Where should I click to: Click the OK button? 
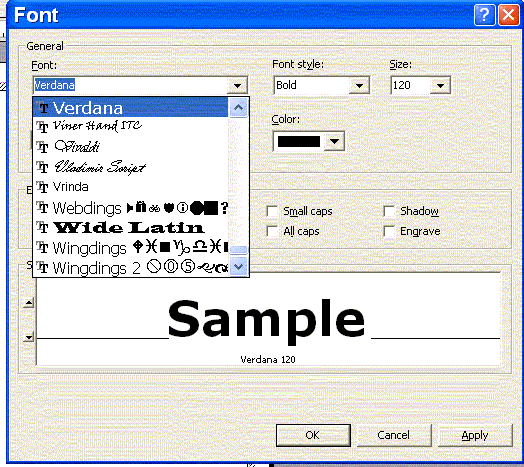pyautogui.click(x=313, y=435)
